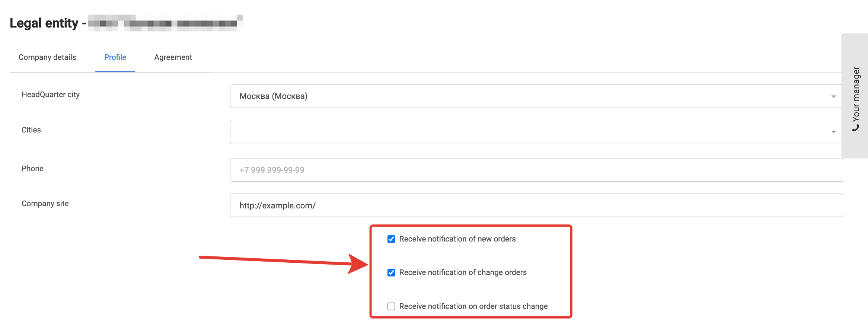Focus the Phone number input field
Screen dimensions: 868x326
coord(537,170)
